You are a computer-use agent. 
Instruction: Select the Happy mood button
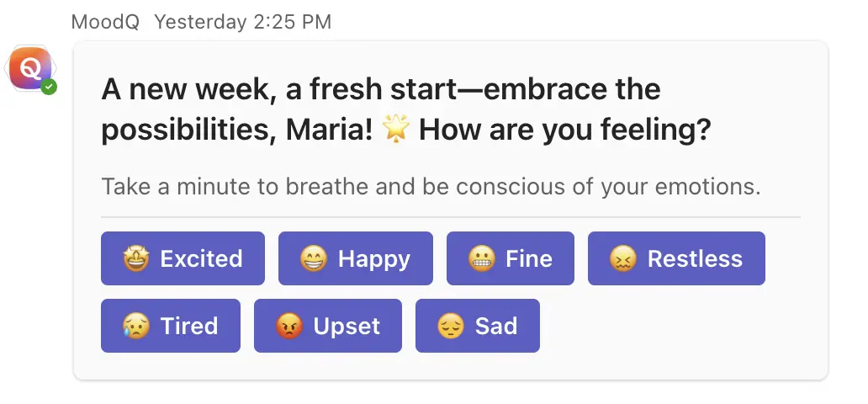[x=356, y=258]
